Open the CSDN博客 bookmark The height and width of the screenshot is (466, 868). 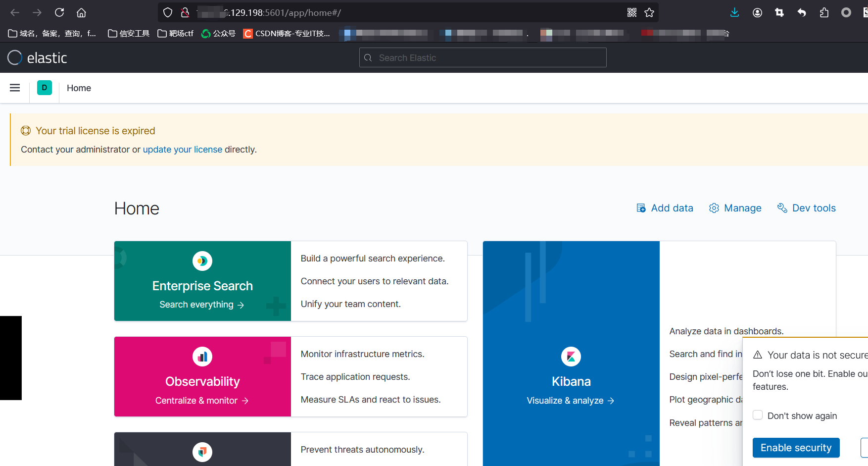(x=287, y=33)
